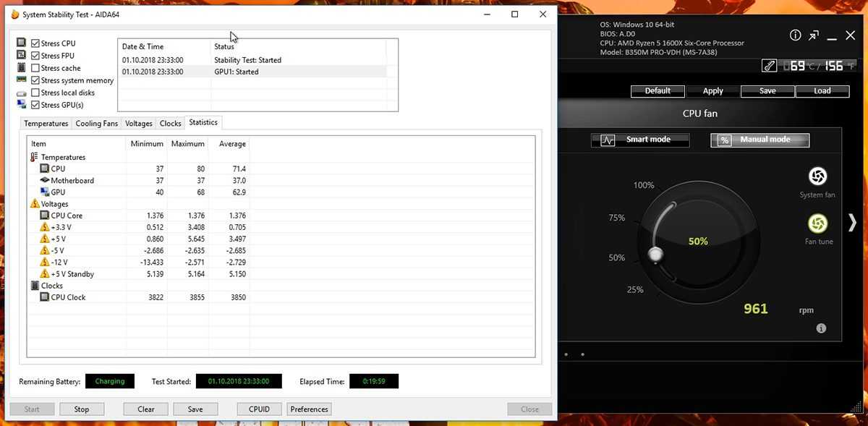The image size is (868, 426).
Task: Click the CPU chip icon in Temperatures list
Action: point(44,169)
